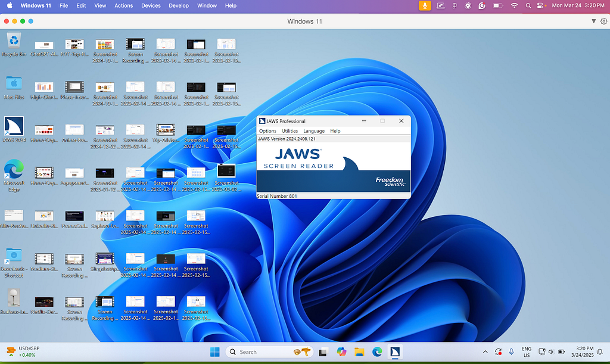Select the SlingshotAp video file

[x=105, y=262]
